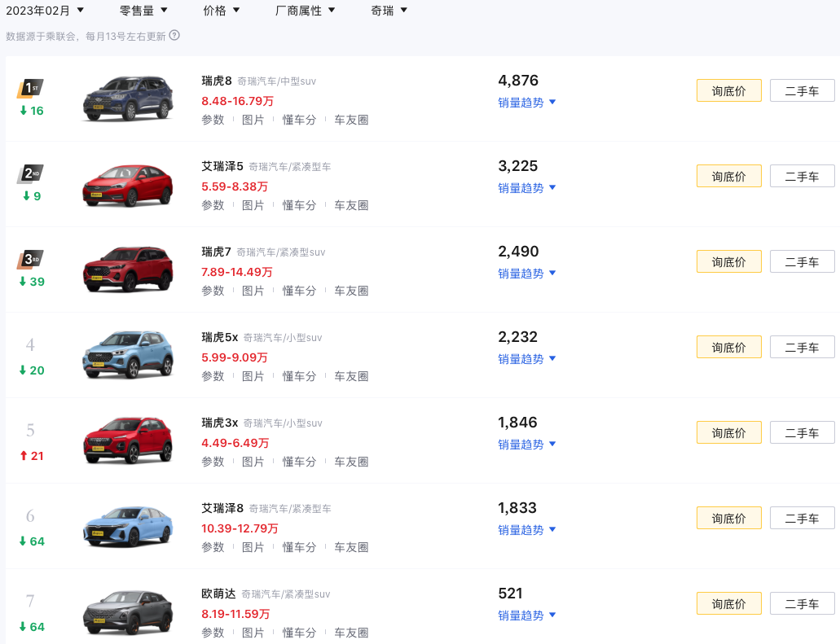This screenshot has width=840, height=644.
Task: Click the 3rd place rank badge
Action: point(30,260)
